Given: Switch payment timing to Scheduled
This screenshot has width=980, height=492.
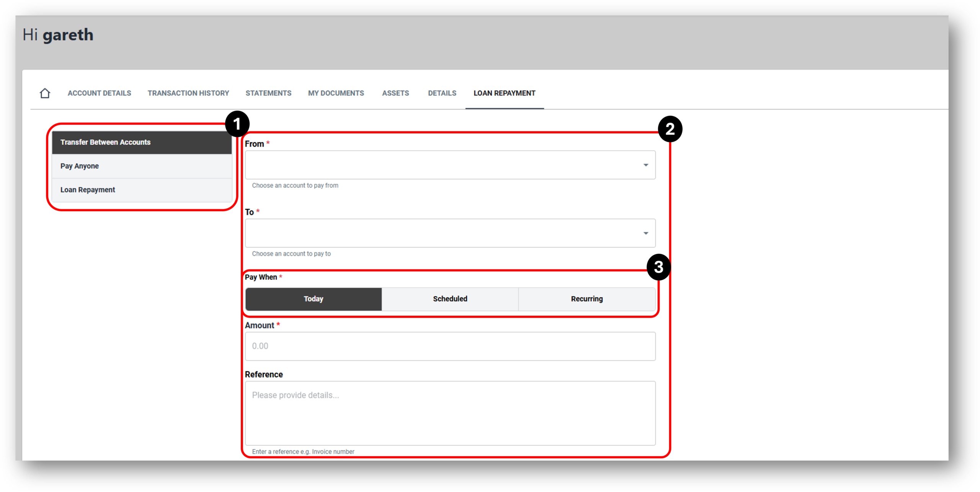Looking at the screenshot, I should [450, 299].
